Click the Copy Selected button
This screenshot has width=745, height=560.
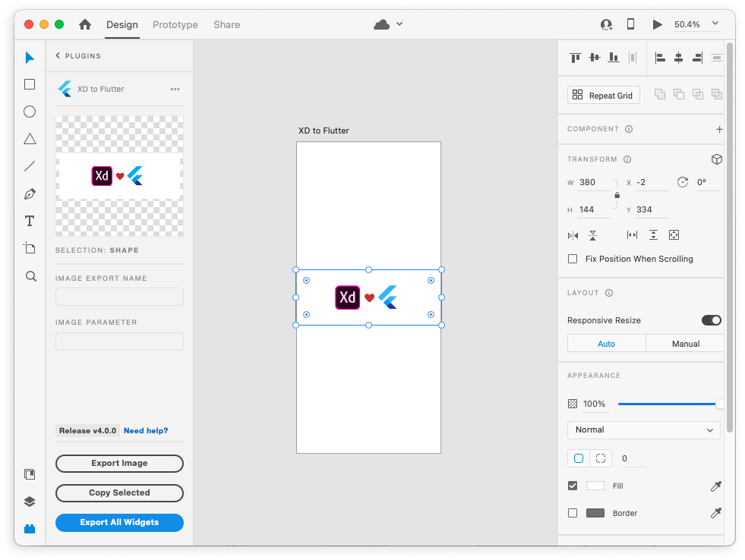119,493
